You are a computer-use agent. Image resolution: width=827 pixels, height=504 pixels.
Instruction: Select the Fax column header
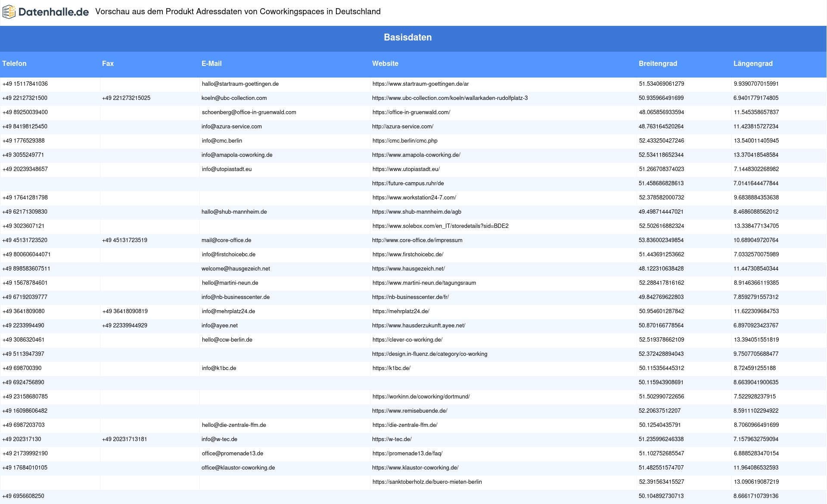tap(108, 64)
